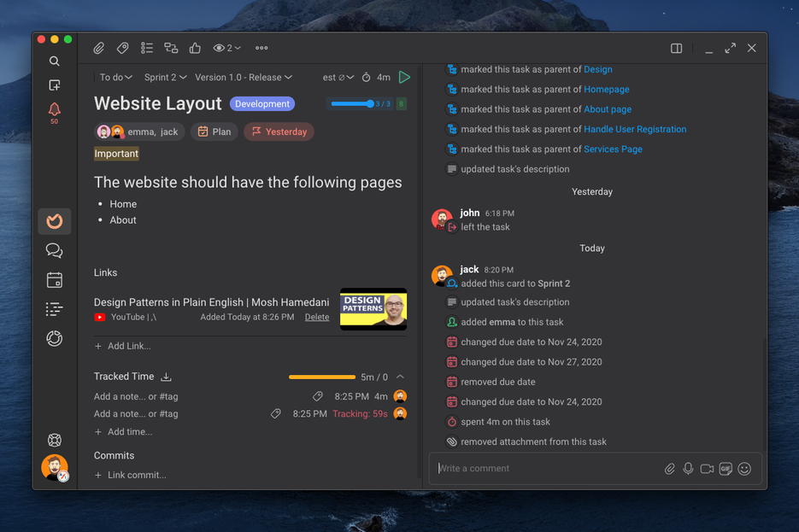This screenshot has height=532, width=799.
Task: Click the Write a comment input field
Action: pyautogui.click(x=547, y=469)
